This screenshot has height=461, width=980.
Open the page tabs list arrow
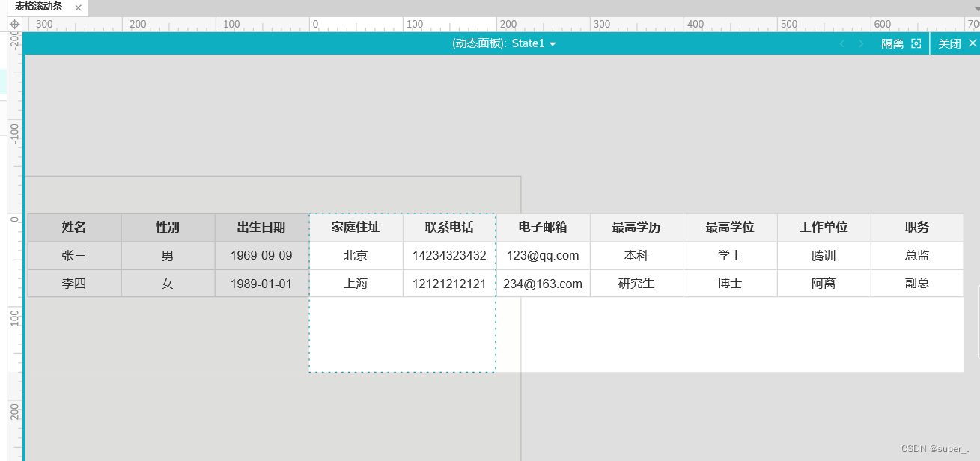(976, 7)
